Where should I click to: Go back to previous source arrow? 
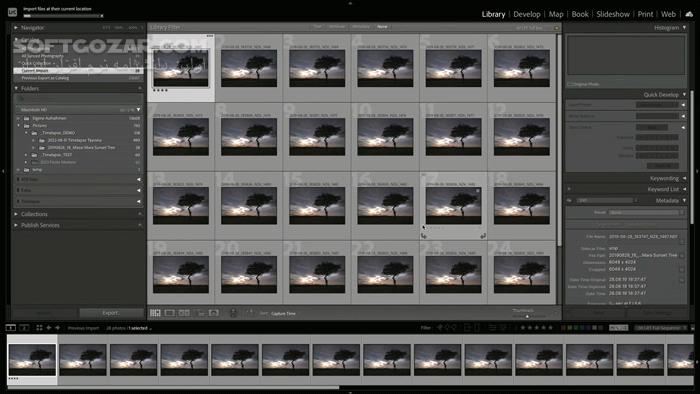(x=49, y=328)
